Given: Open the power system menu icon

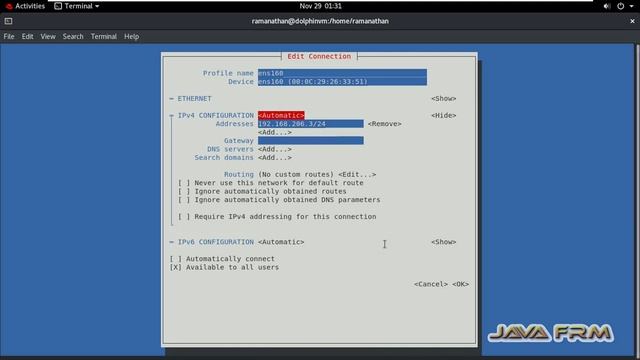Looking at the screenshot, I should pos(620,6).
